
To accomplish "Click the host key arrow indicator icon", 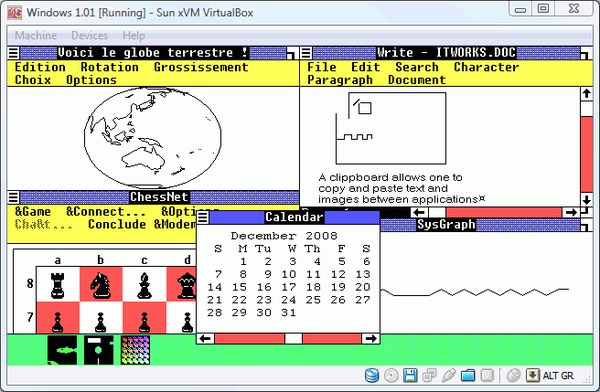I will pos(533,376).
